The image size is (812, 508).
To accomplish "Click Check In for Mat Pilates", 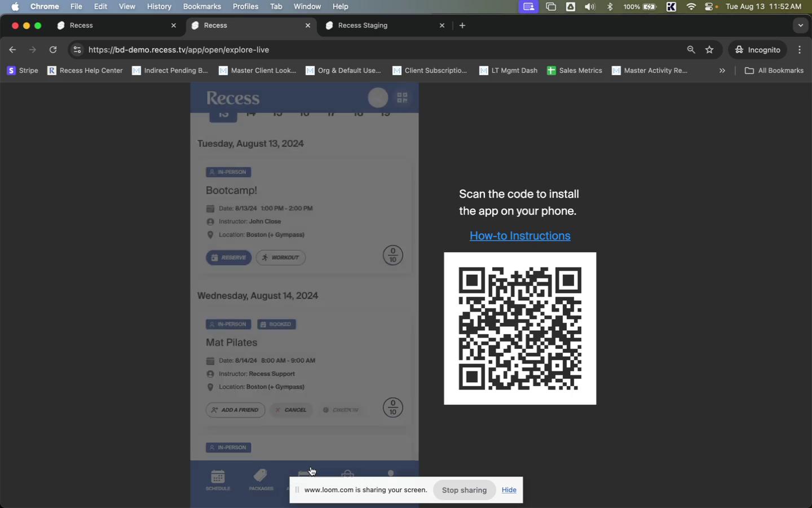I will click(x=341, y=410).
